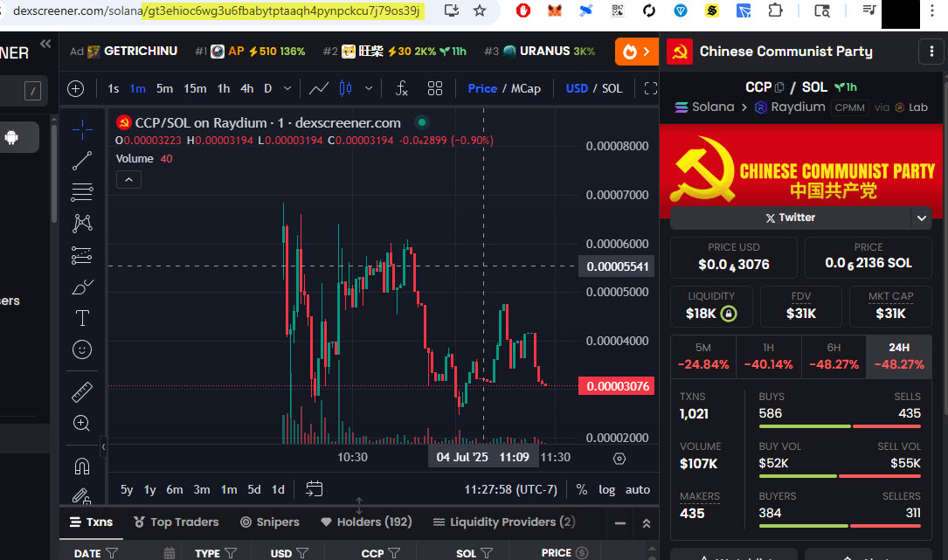Toggle auto scale on chart
The height and width of the screenshot is (560, 948).
click(637, 489)
